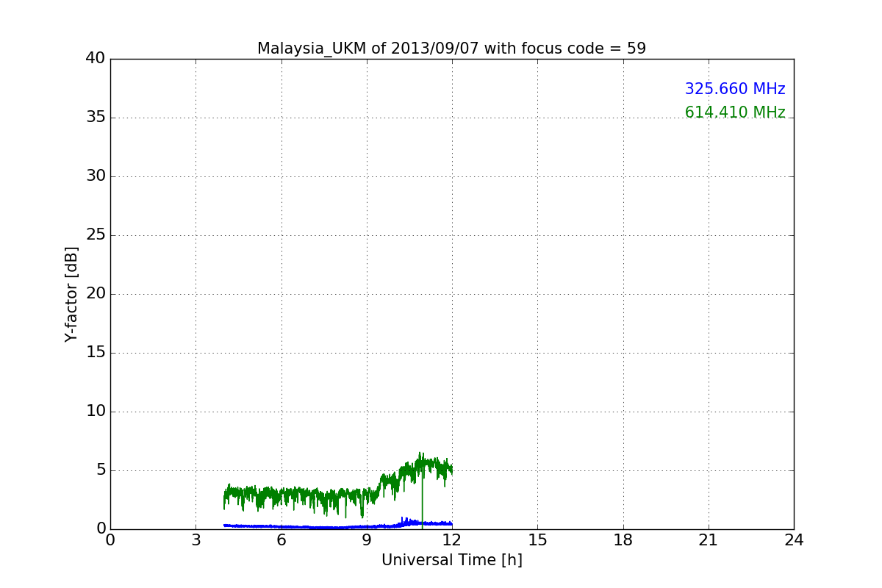
Task: Click the y-axis tick label 20
Action: (x=96, y=294)
